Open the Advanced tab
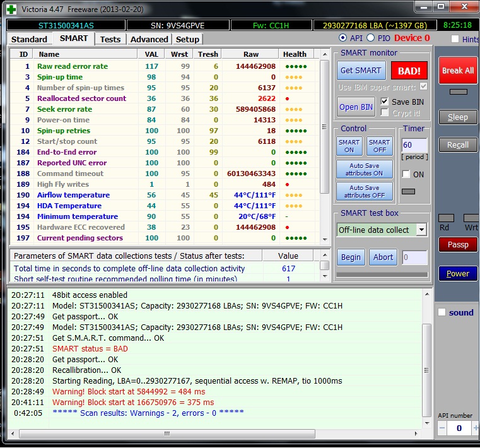The image size is (480, 448). click(x=149, y=39)
